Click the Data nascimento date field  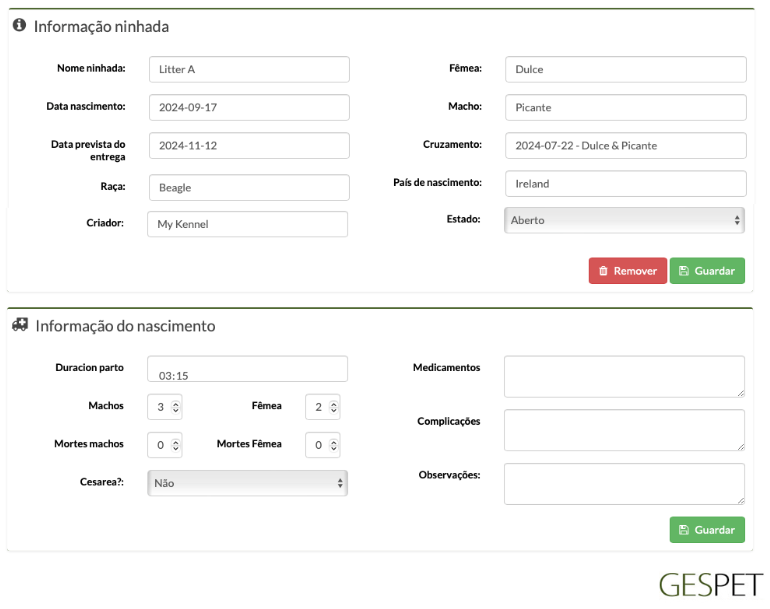click(x=249, y=108)
